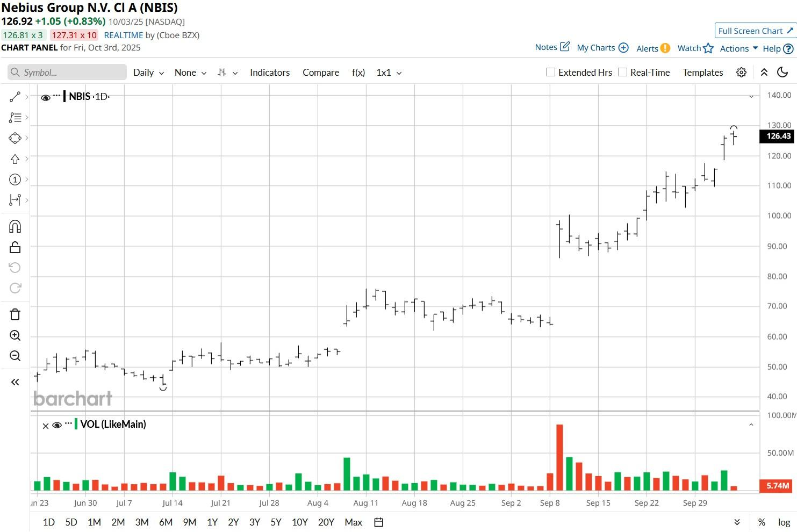797x532 pixels.
Task: Open the None events dropdown
Action: click(190, 73)
